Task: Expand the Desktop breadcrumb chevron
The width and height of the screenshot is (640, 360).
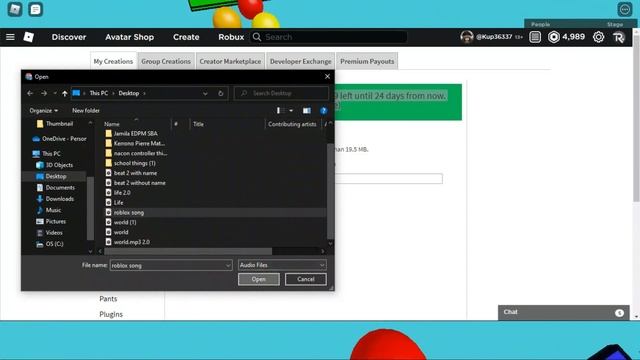Action: tap(144, 93)
